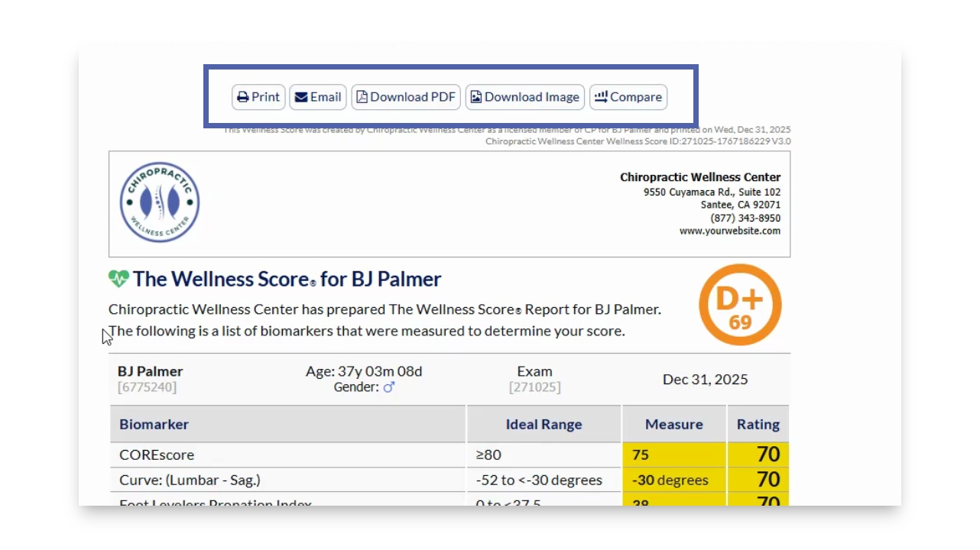980x550 pixels.
Task: Click the exam ID [271025]
Action: pos(534,387)
